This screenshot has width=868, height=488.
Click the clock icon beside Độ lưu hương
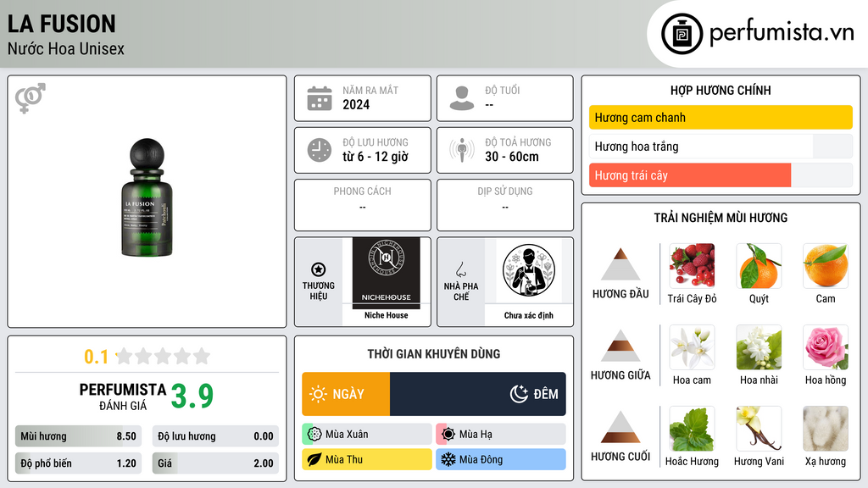(320, 150)
